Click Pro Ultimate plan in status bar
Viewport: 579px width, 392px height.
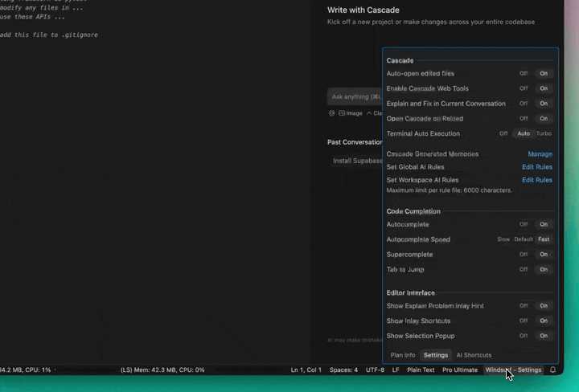point(460,370)
